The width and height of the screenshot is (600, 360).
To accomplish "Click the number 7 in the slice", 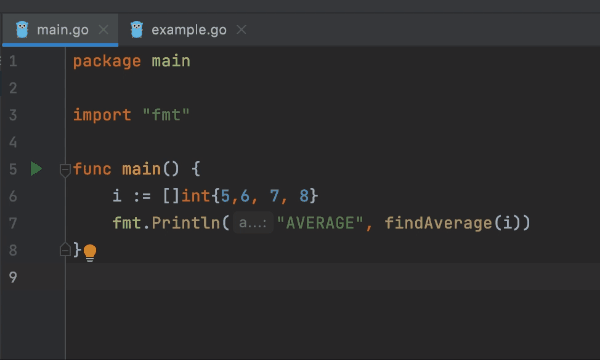I will click(274, 196).
